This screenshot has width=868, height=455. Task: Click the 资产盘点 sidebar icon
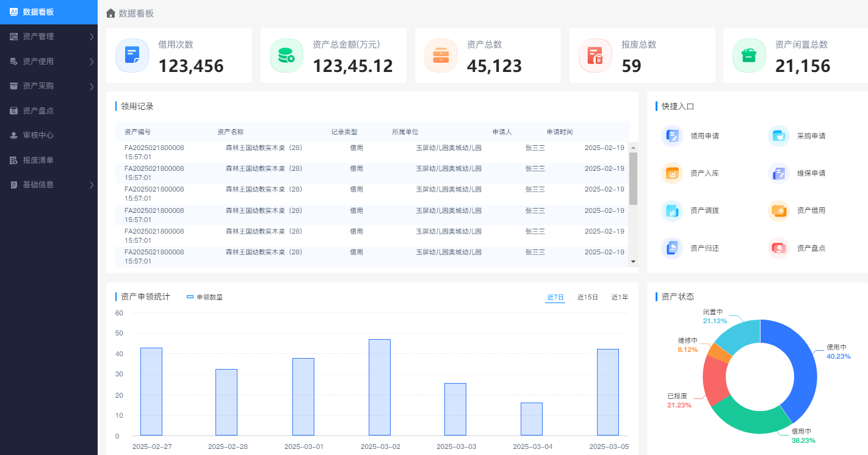(13, 111)
